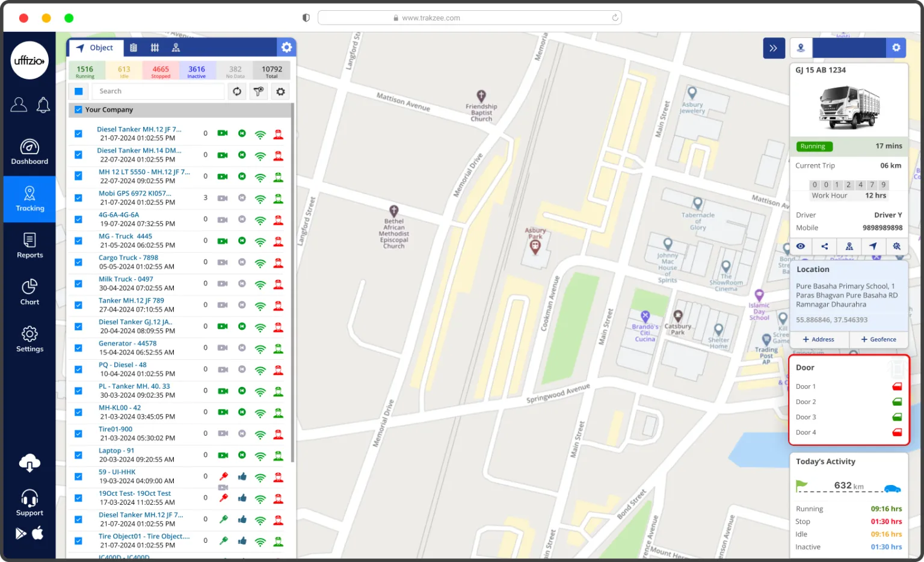Open the object list filter icon

point(259,91)
